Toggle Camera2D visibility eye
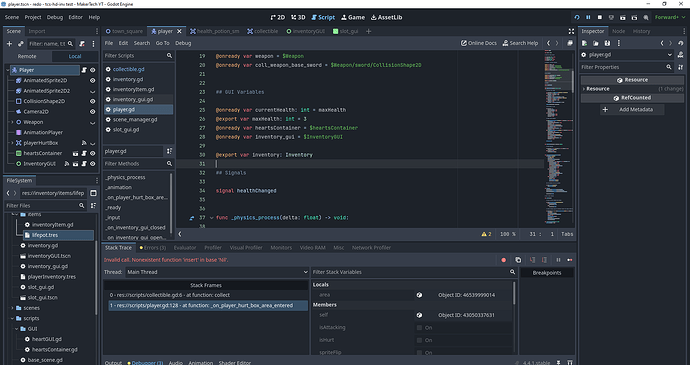This screenshot has width=690, height=365. [93, 112]
